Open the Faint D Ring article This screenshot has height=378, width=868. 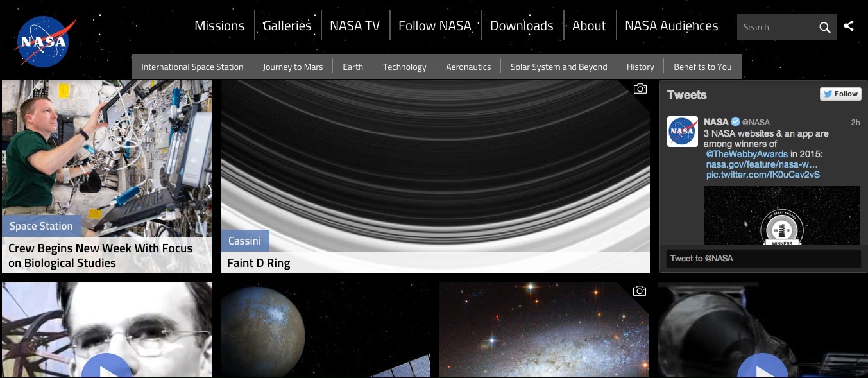tap(259, 263)
